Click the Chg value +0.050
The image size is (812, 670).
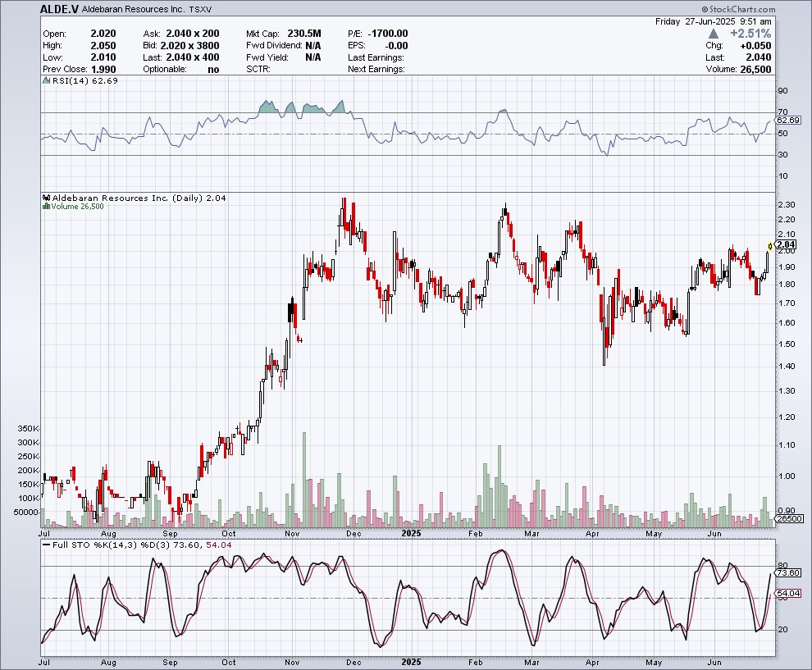pyautogui.click(x=755, y=46)
